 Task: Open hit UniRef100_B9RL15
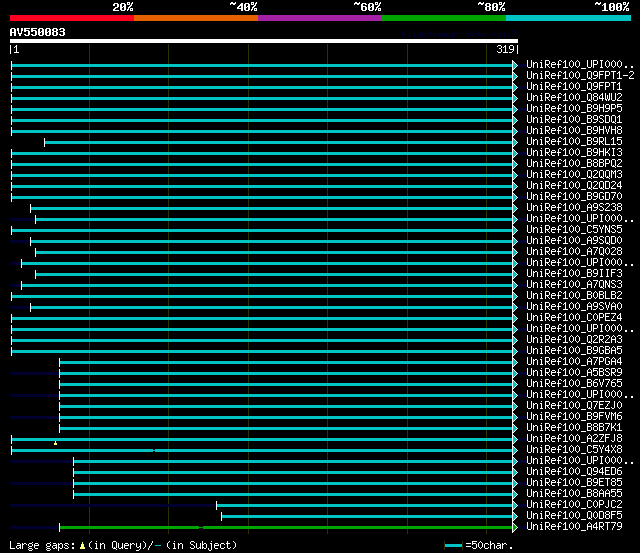(574, 142)
